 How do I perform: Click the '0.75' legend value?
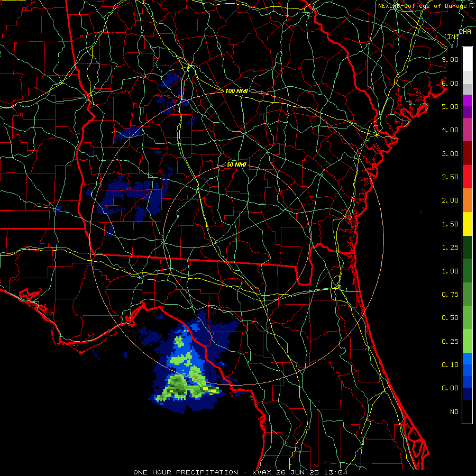(450, 295)
